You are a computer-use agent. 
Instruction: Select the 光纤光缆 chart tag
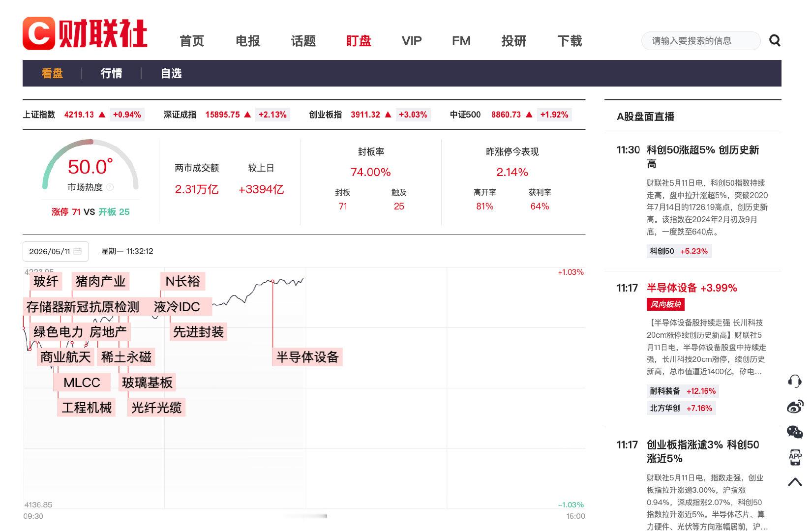156,408
